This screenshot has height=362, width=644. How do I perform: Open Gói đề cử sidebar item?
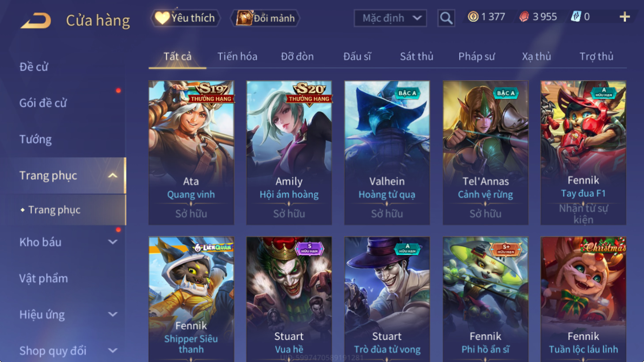(x=43, y=103)
